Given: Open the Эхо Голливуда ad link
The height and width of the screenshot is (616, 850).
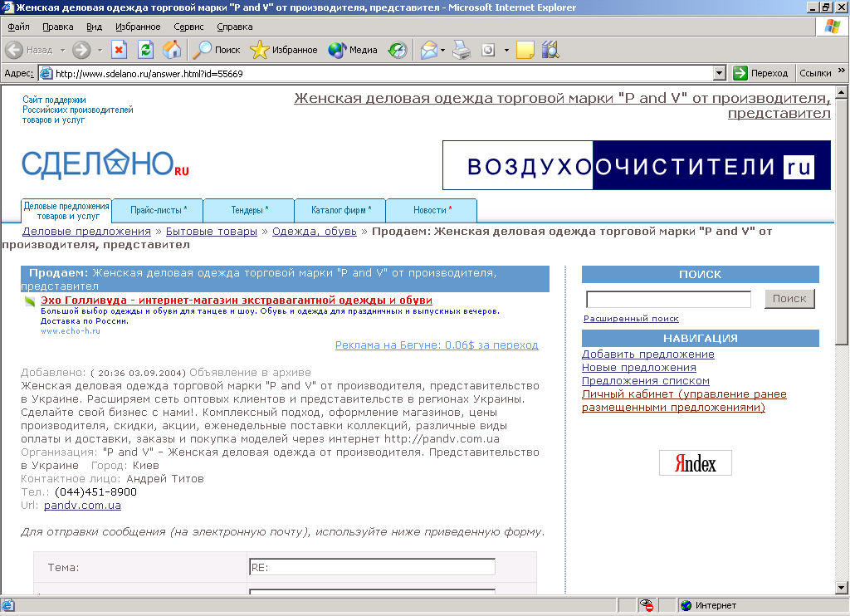Looking at the screenshot, I should point(237,300).
